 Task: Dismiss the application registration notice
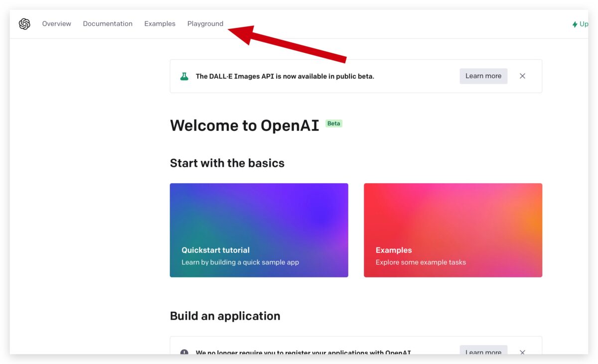coord(522,352)
